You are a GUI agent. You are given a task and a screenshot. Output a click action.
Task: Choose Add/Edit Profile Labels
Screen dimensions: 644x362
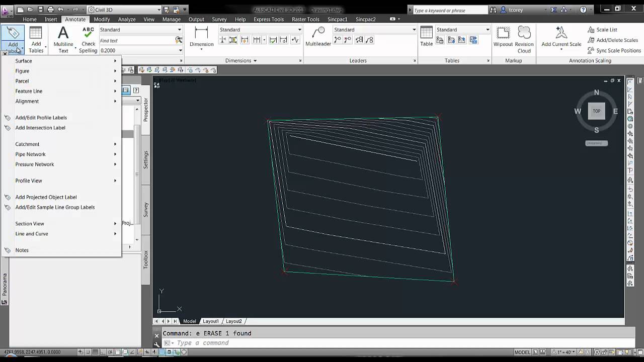point(61,118)
